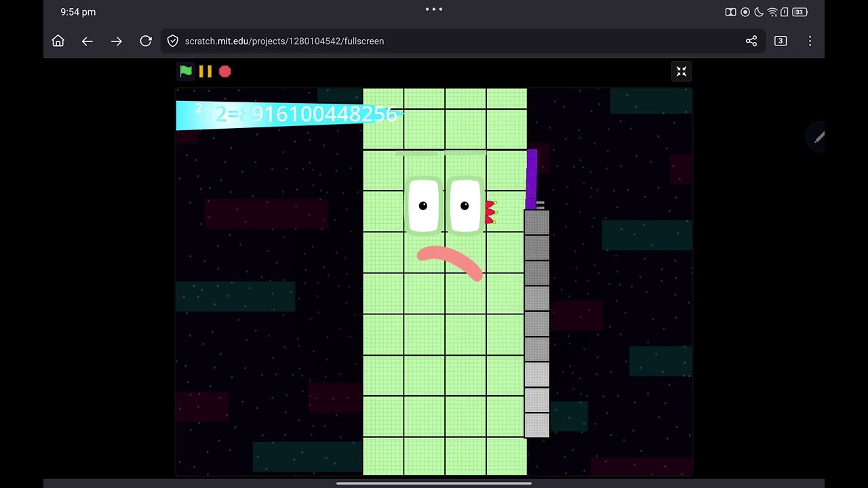The height and width of the screenshot is (488, 868).
Task: Open the tab switcher showing 3 tabs
Action: point(781,41)
